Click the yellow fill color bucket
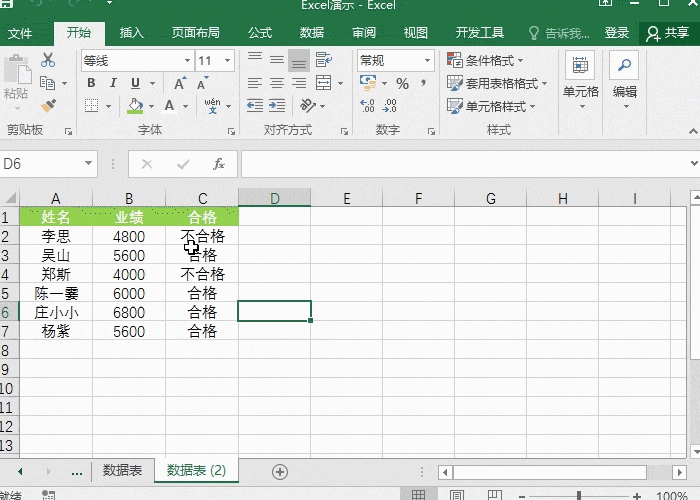The width and height of the screenshot is (700, 500). click(136, 105)
